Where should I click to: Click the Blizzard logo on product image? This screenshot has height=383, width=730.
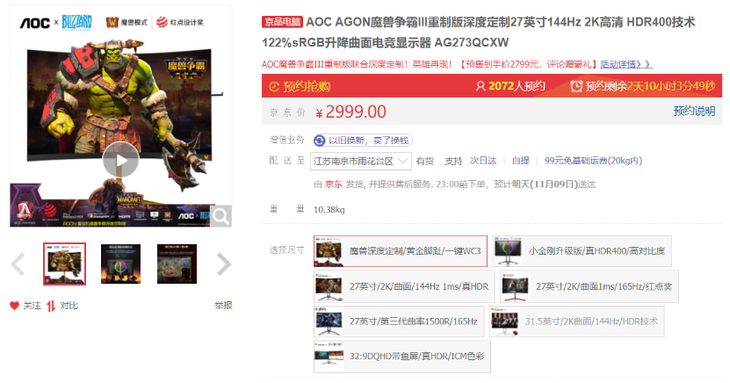click(77, 22)
